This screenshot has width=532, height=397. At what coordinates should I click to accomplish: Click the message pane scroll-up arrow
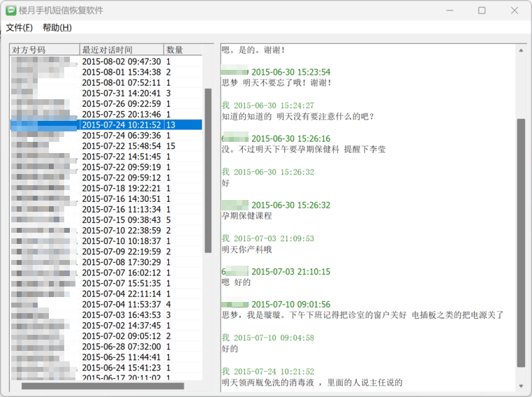521,50
